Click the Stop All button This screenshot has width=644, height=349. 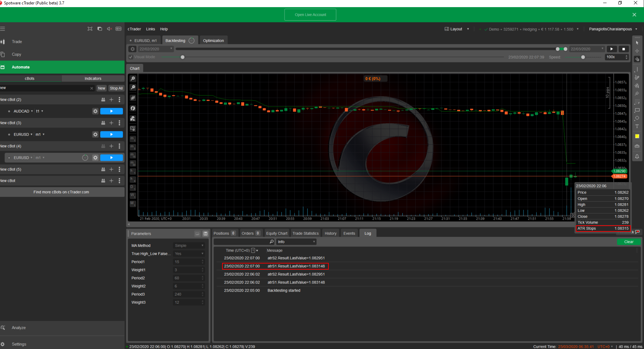116,88
